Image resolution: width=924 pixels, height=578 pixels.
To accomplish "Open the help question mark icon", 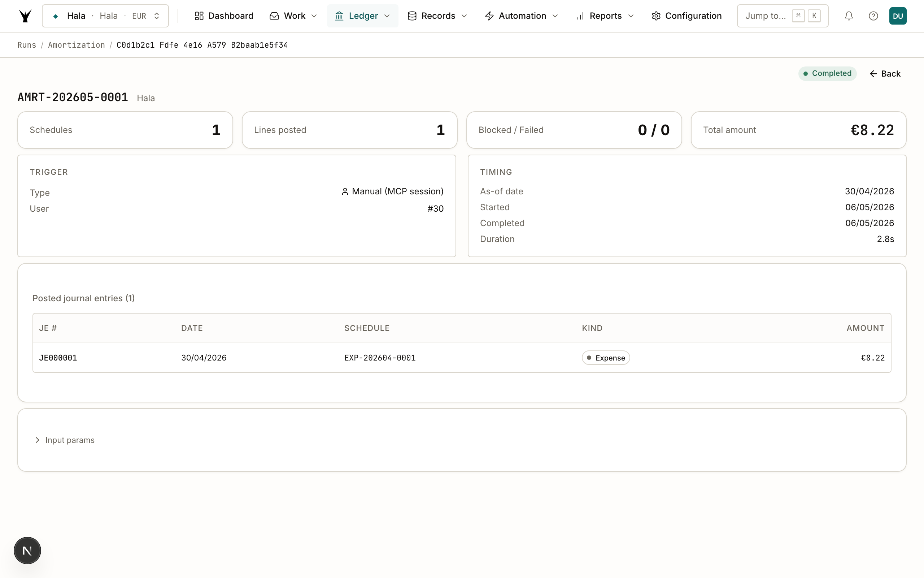I will 873,16.
